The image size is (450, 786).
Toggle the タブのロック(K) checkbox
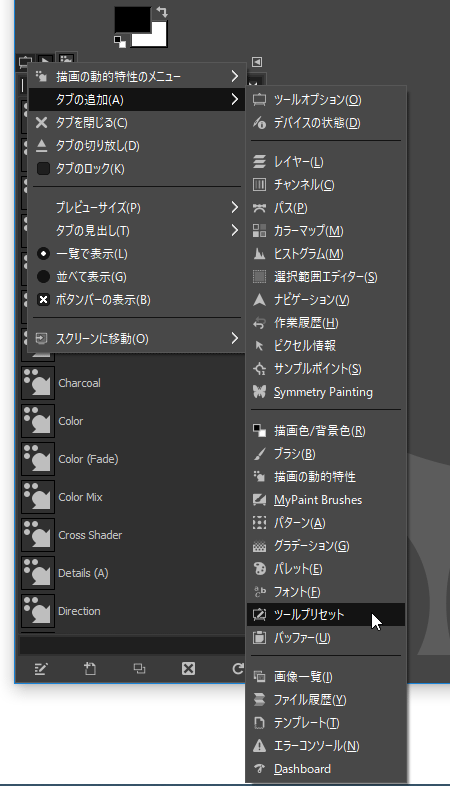44,169
